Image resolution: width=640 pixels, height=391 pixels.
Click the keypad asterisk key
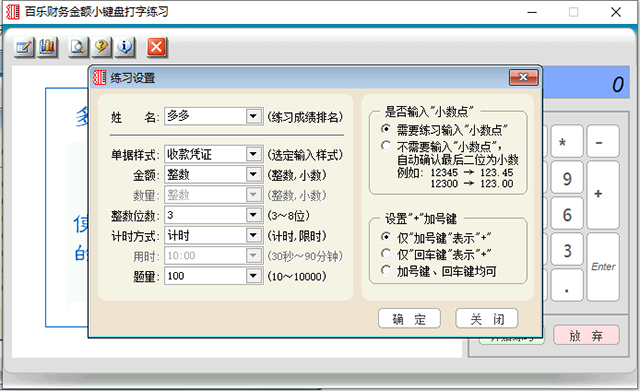point(567,142)
